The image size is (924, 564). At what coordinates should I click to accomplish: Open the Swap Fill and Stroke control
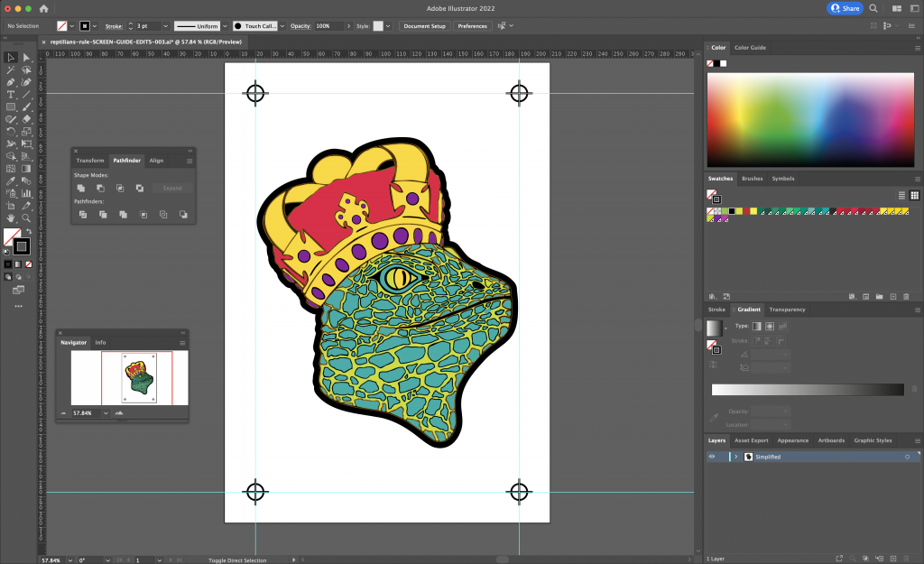coord(30,232)
